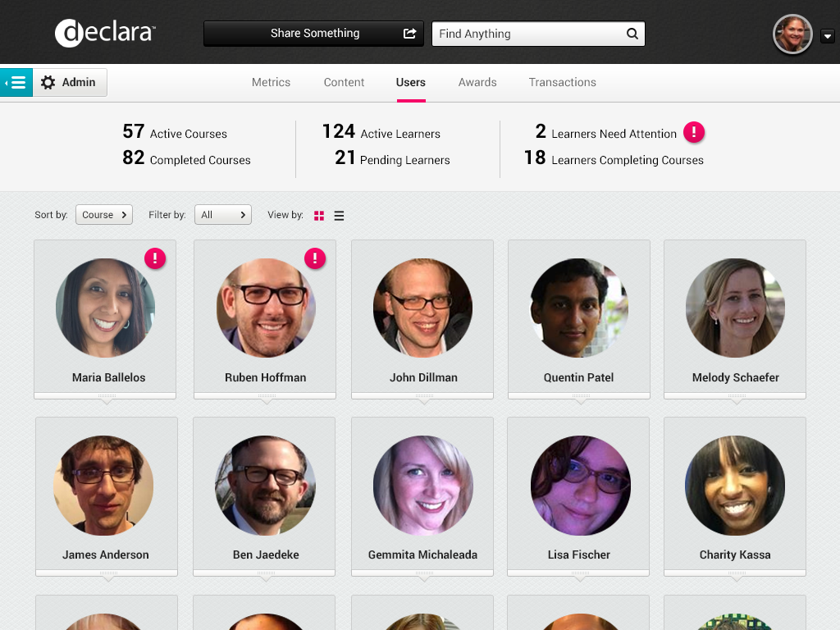Click the Active Learners stat
840x630 pixels.
tap(381, 132)
